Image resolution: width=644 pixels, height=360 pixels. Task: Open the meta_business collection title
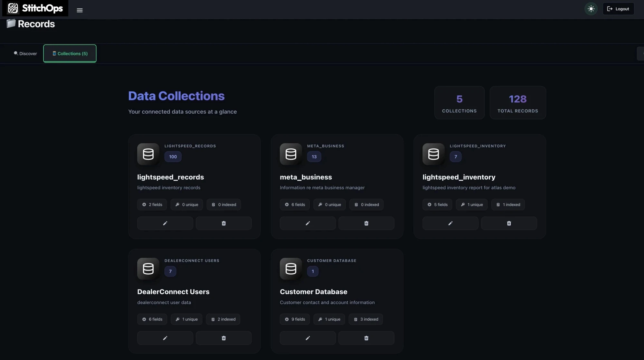tap(306, 177)
